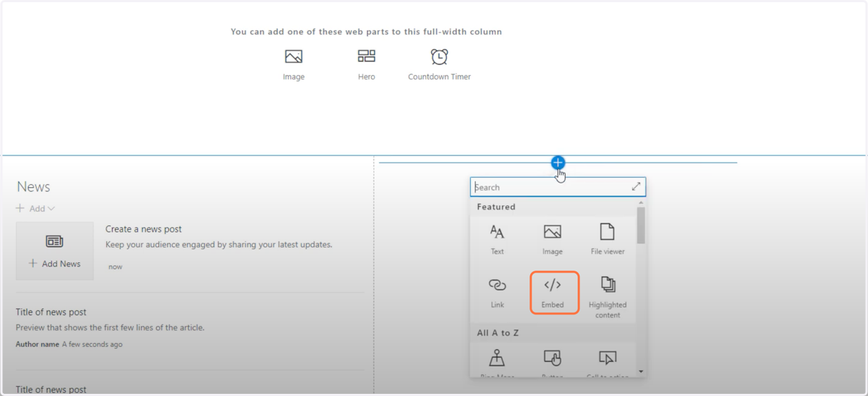This screenshot has width=868, height=396.
Task: Click the 'A few seconds ago' timestamp
Action: click(x=93, y=344)
